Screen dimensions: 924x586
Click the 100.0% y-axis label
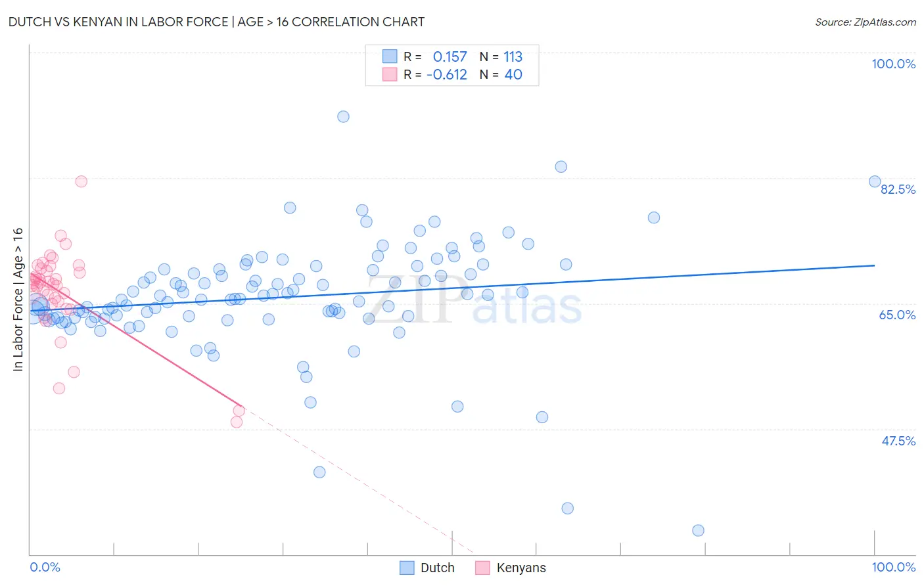(x=894, y=64)
